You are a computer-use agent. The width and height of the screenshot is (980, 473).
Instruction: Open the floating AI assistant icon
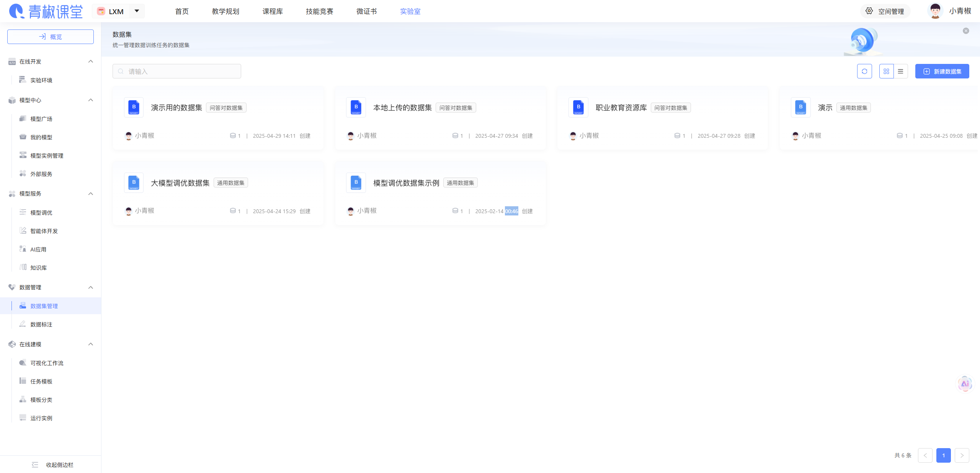[x=965, y=383]
